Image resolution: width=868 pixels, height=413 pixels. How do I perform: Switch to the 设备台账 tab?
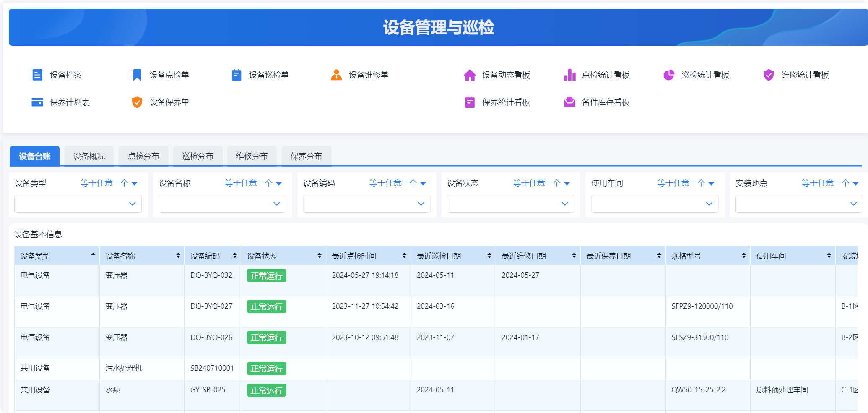pos(35,156)
